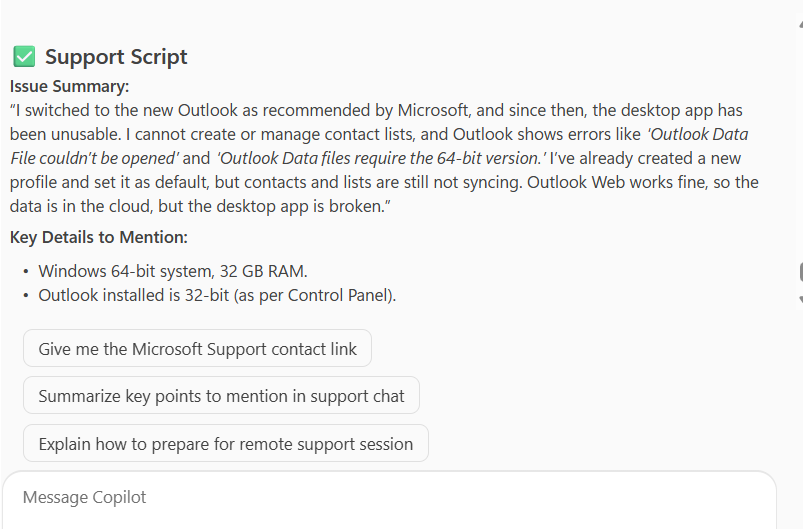Click the words Control Panel in the second bullet
The image size is (803, 529).
tap(339, 295)
